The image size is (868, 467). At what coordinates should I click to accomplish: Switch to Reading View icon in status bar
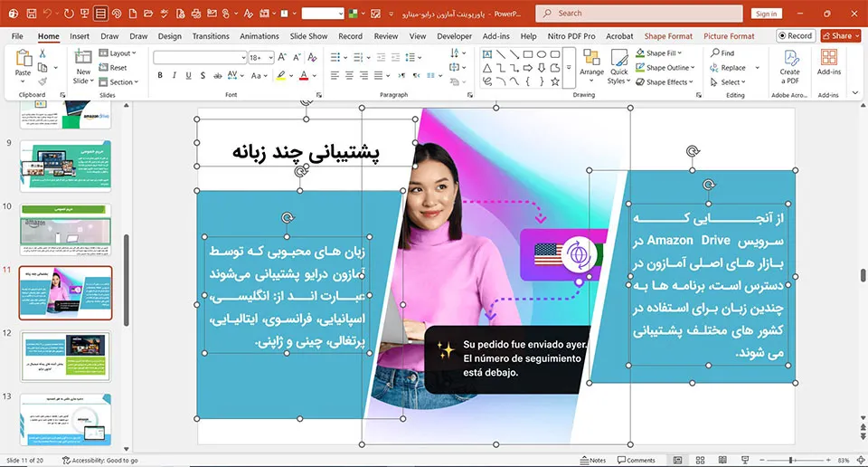[x=722, y=461]
